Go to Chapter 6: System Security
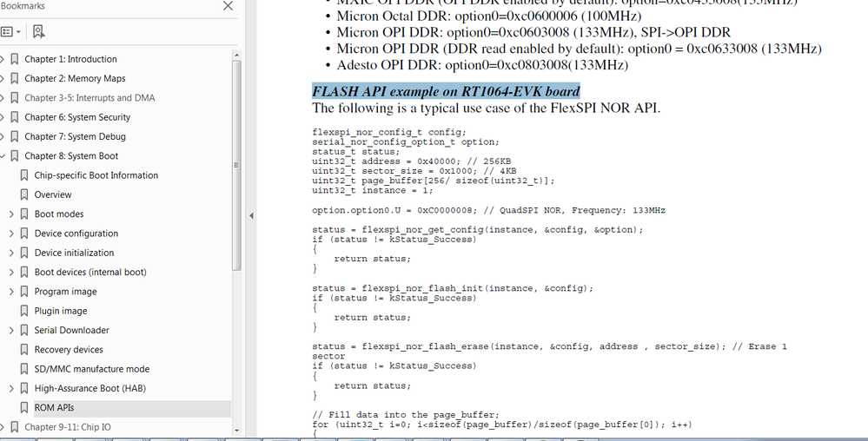Screen dimensions: 868x441 [77, 117]
